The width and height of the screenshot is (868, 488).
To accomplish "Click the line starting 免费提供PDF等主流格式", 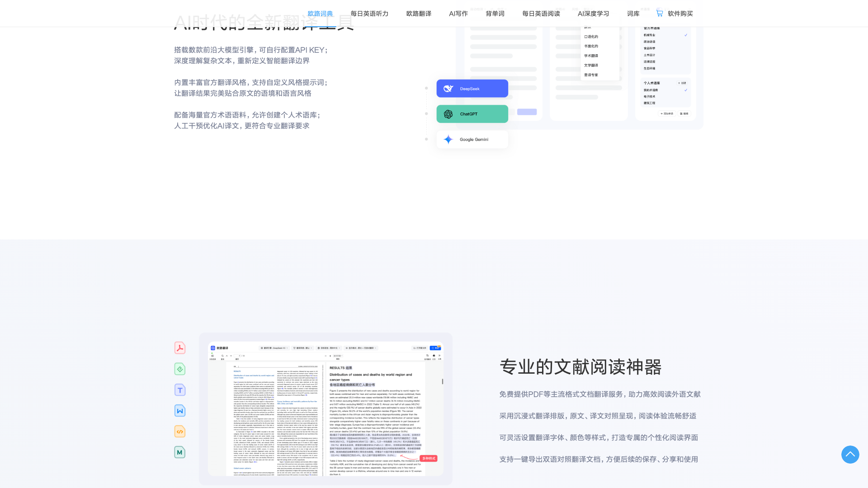I will click(x=600, y=394).
